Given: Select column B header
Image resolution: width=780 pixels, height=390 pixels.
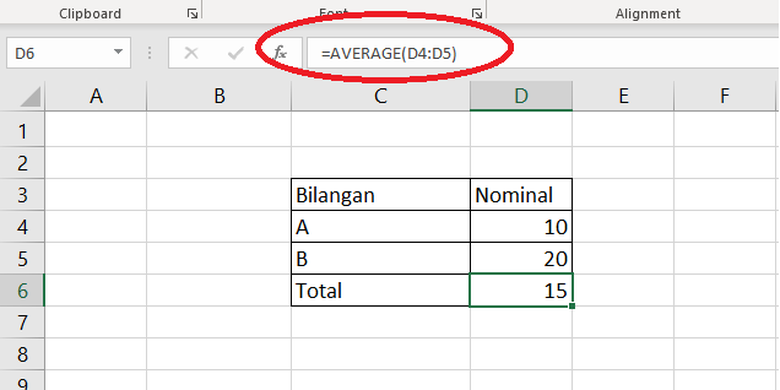Looking at the screenshot, I should point(219,96).
